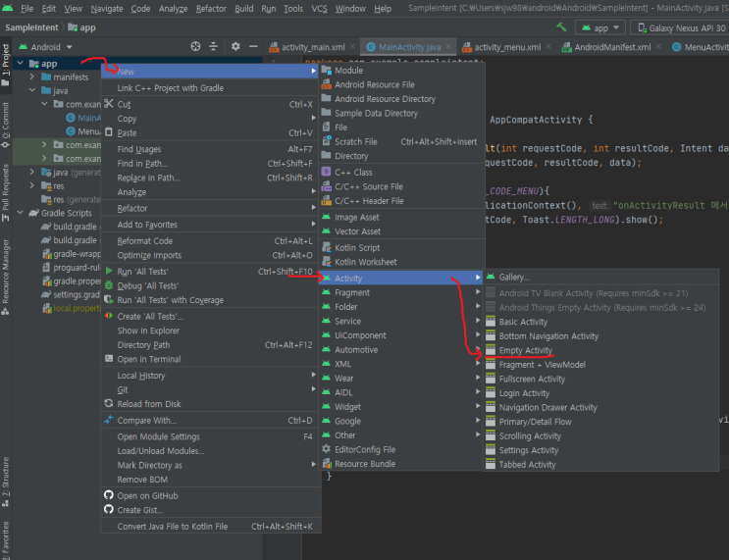Choose Android Resource File
This screenshot has width=729, height=560.
click(x=401, y=84)
